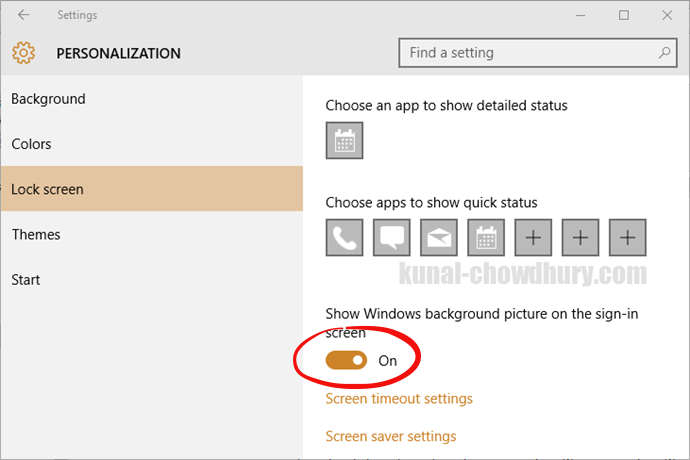Select the mail quick status app tile
690x460 pixels.
[x=439, y=238]
